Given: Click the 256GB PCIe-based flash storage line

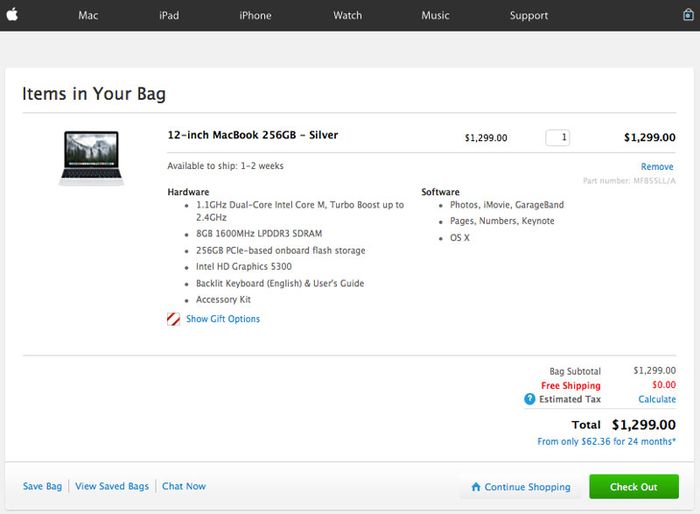Looking at the screenshot, I should pos(280,251).
